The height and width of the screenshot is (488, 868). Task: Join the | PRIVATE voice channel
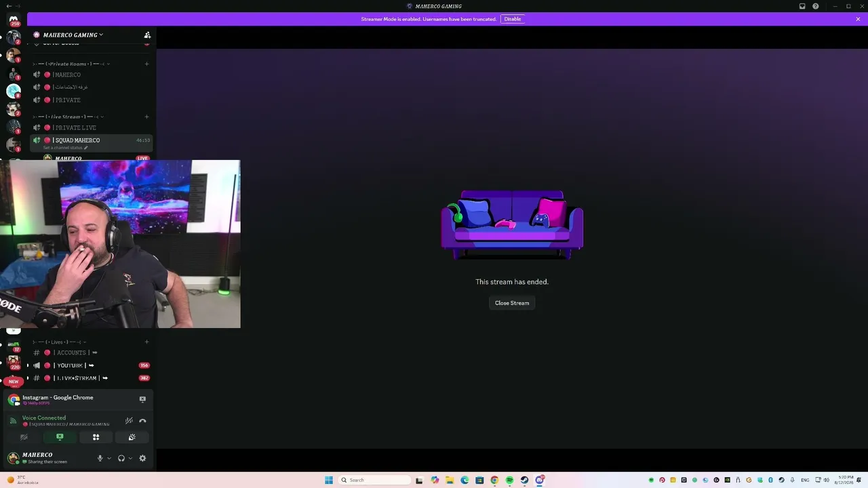point(92,100)
